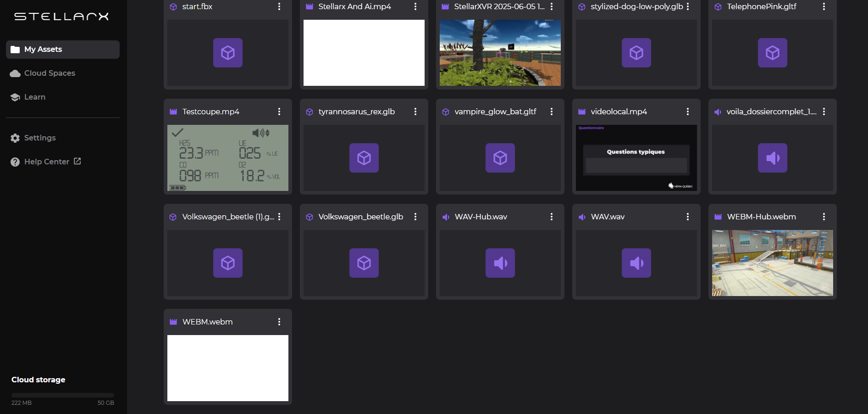Expand the more options menu on WEBM.webm
Image resolution: width=868 pixels, height=414 pixels.
click(279, 322)
